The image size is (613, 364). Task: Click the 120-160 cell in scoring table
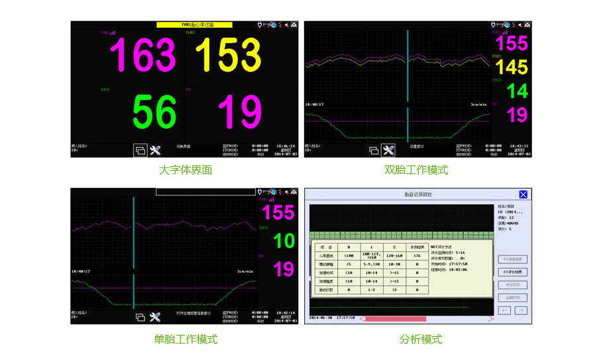point(394,256)
